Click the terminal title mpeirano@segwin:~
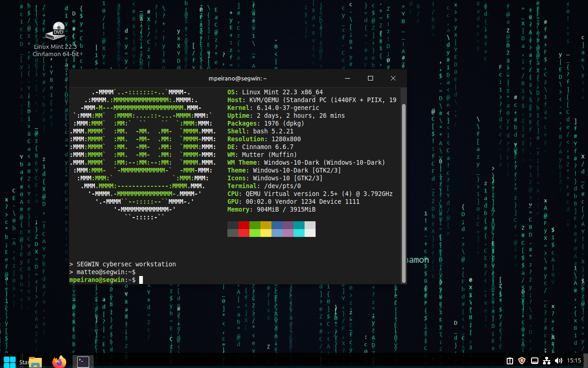The width and height of the screenshot is (588, 368). coord(237,79)
